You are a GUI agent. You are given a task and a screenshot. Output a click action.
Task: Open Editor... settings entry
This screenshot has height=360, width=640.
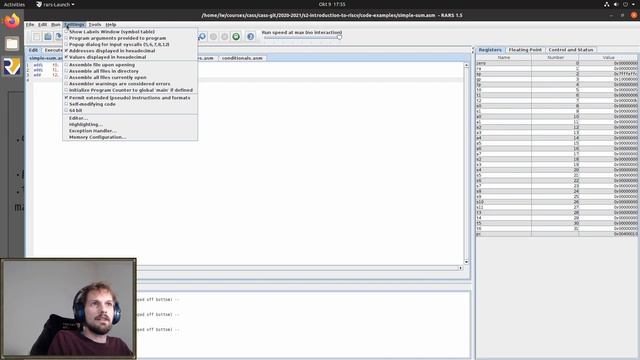(130, 118)
